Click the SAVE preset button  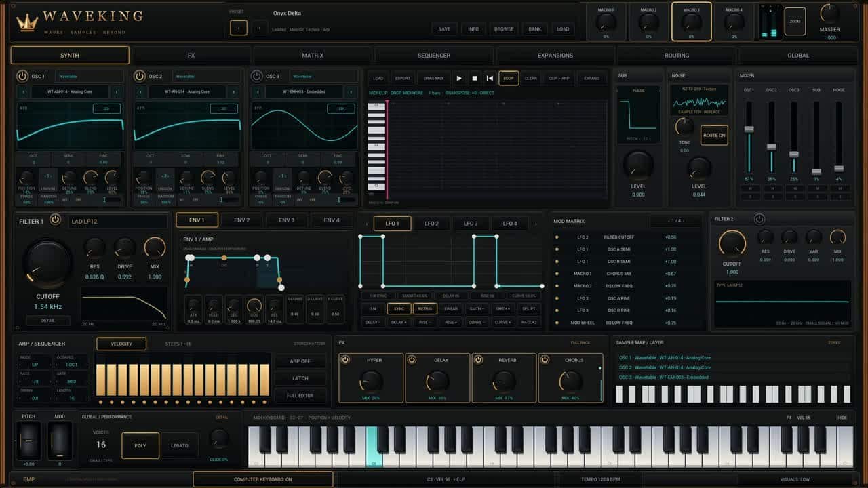coord(444,29)
